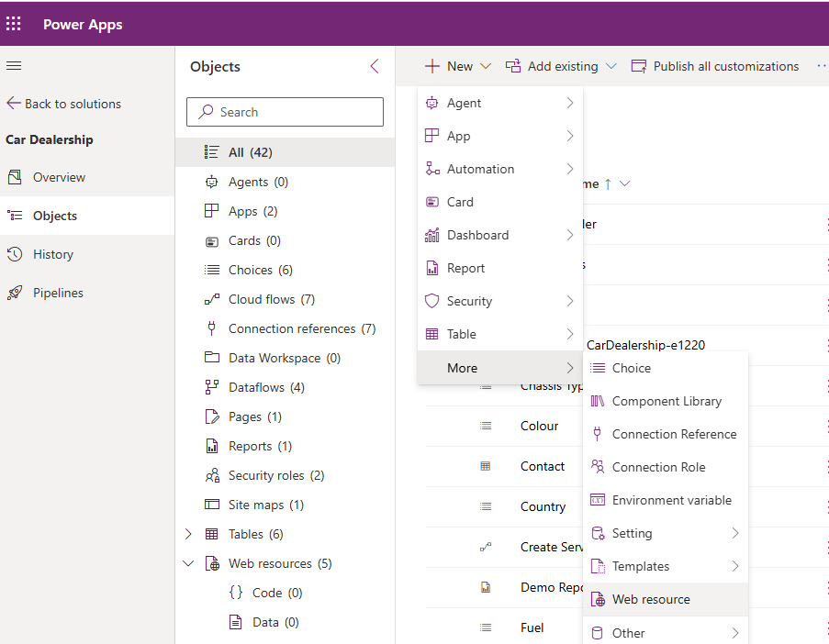
Task: Click Back to solutions link
Action: tap(64, 104)
